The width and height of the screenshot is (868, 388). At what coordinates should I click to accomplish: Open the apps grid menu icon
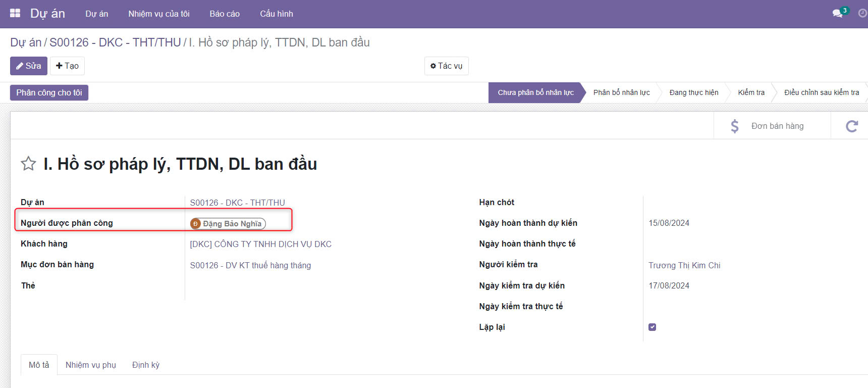tap(15, 14)
